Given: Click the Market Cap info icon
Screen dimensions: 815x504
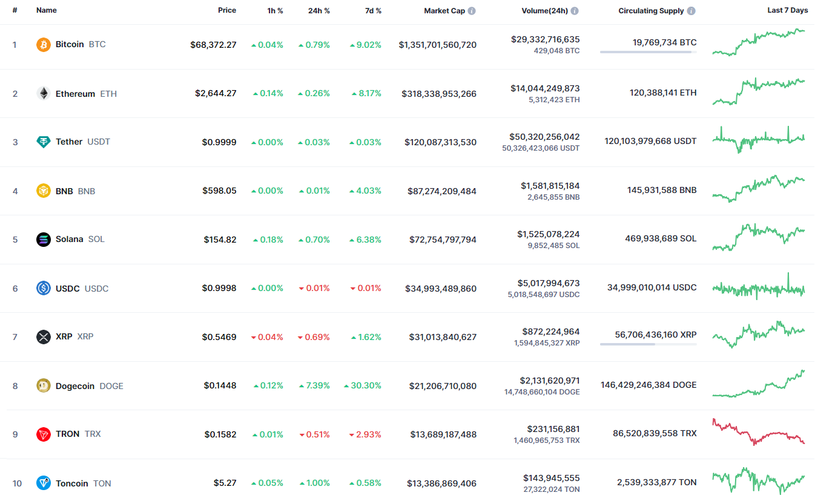Looking at the screenshot, I should click(x=472, y=11).
